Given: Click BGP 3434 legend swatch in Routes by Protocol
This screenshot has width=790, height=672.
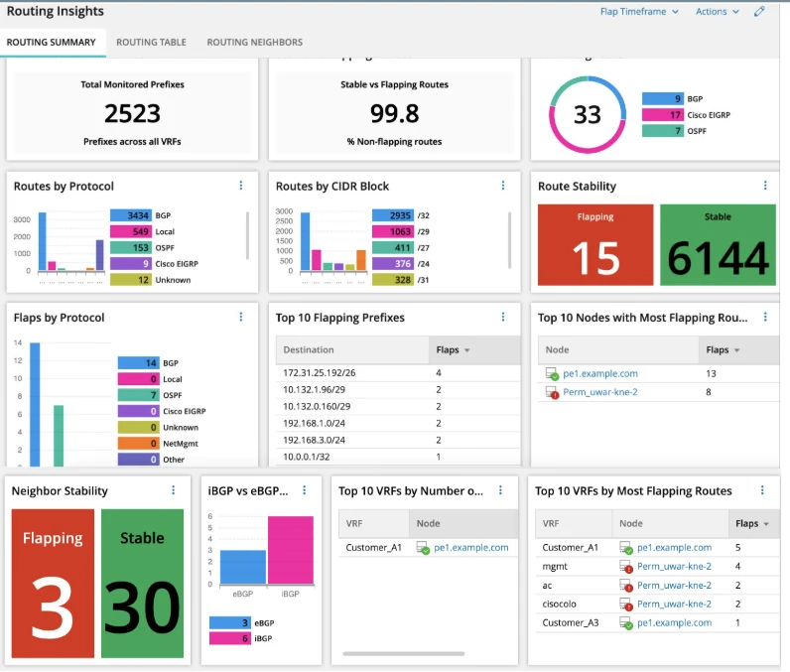Looking at the screenshot, I should pos(130,215).
